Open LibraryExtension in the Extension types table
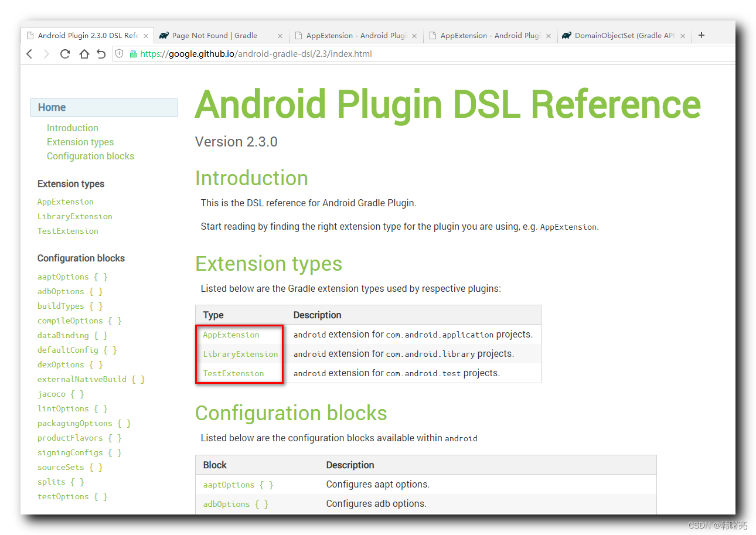This screenshot has height=535, width=756. coord(240,354)
